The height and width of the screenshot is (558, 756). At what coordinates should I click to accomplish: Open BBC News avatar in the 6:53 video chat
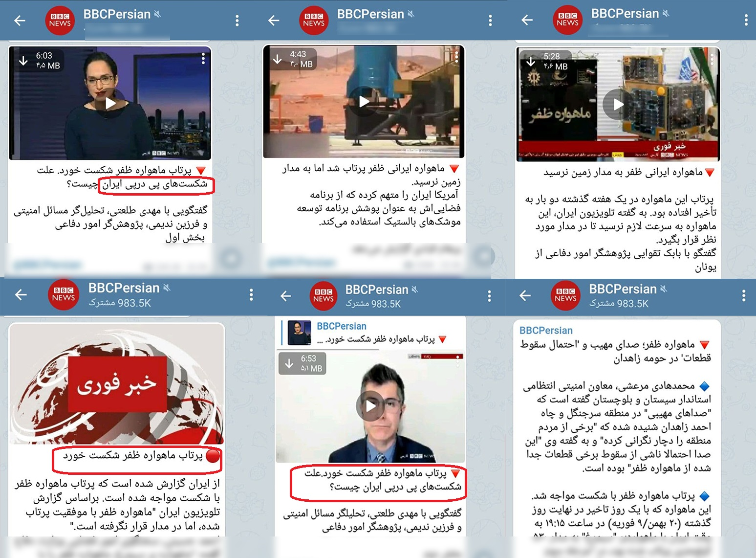(324, 296)
